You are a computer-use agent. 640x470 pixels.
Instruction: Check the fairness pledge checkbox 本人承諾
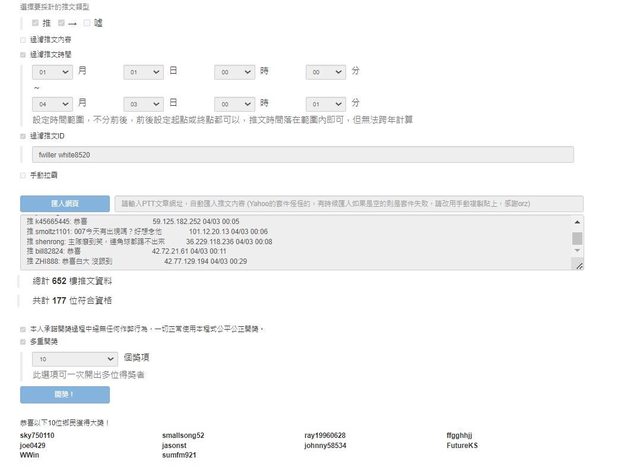23,328
